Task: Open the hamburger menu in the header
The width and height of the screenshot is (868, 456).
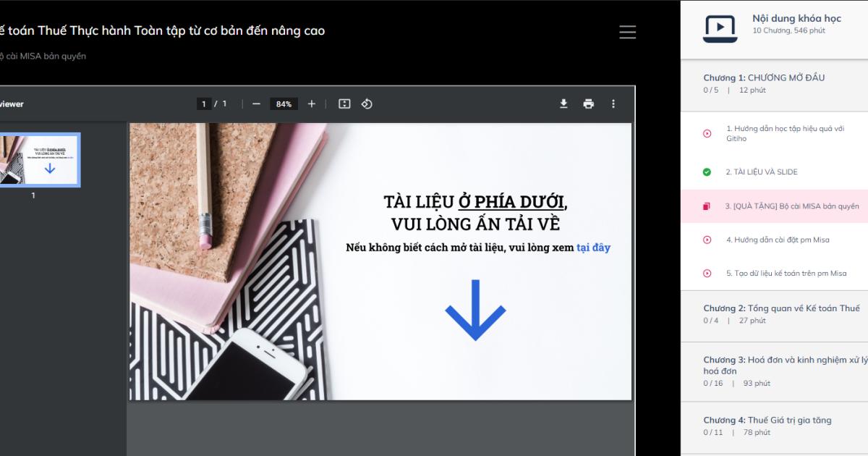Action: [x=628, y=32]
